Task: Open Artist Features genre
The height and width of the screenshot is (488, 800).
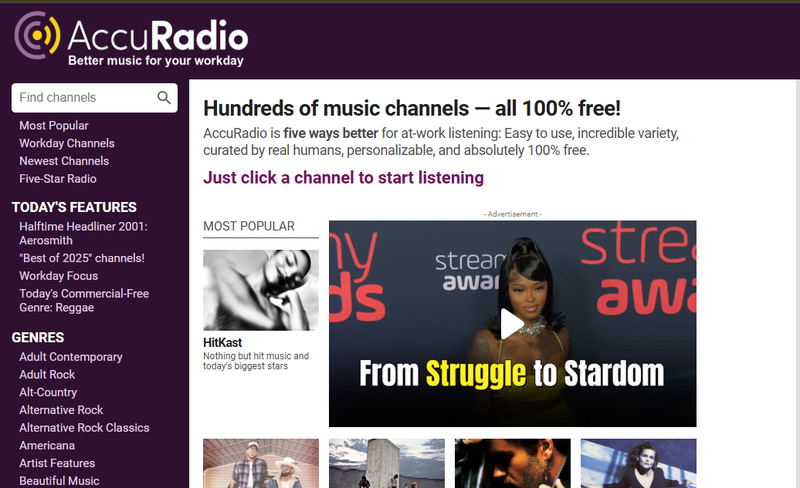Action: [57, 463]
